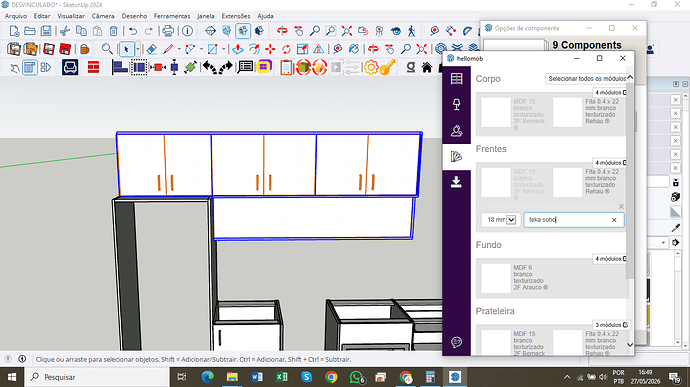Click the 4 módulos button under Corpo
Image resolution: width=690 pixels, height=387 pixels.
[x=610, y=92]
